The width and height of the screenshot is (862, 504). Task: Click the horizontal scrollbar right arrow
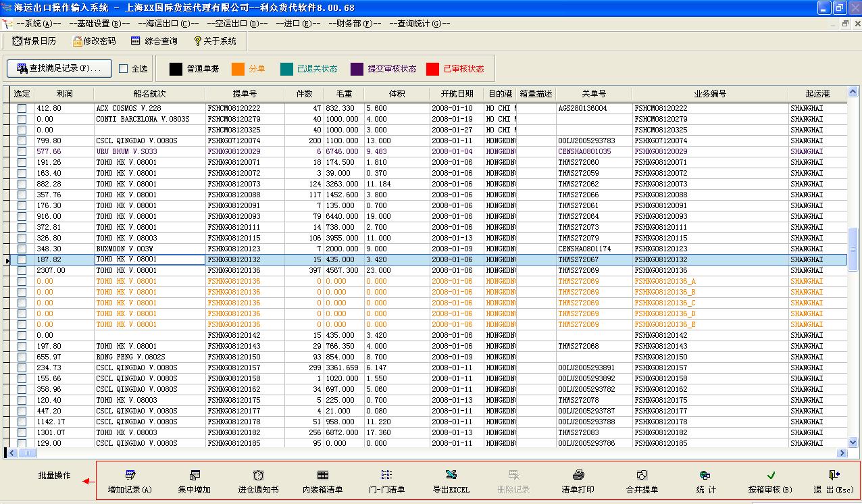click(842, 453)
